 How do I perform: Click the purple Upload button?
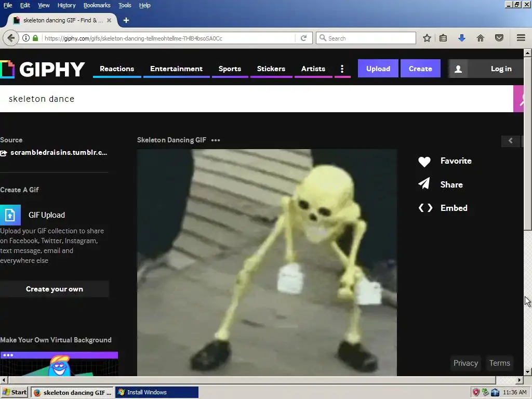[x=378, y=69]
